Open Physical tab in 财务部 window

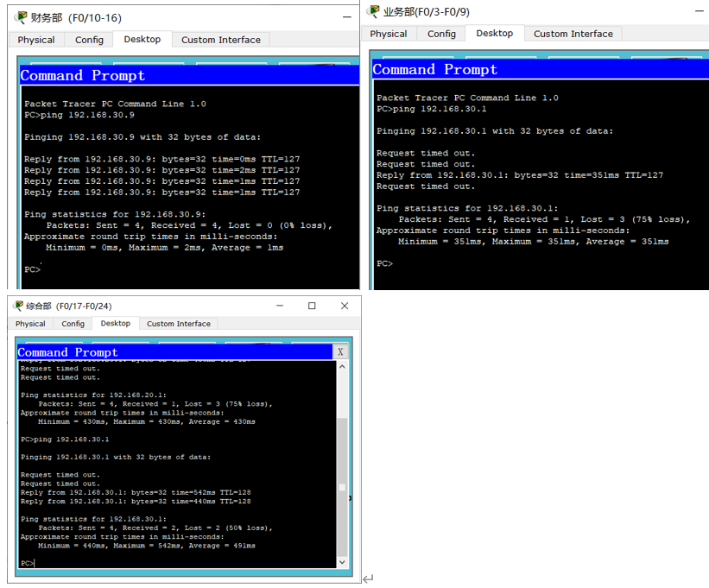tap(36, 40)
